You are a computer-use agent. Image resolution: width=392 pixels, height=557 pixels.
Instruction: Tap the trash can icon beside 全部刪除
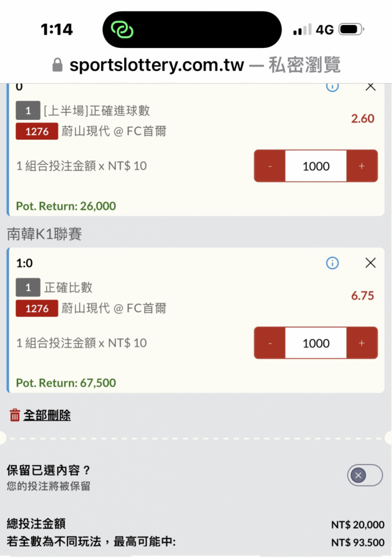(x=15, y=415)
